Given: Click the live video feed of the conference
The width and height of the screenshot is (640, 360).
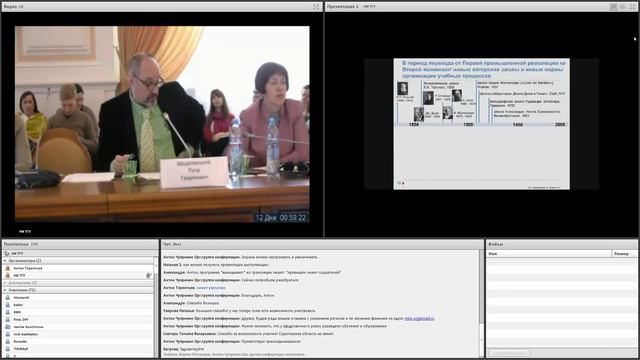Looking at the screenshot, I should pos(162,124).
